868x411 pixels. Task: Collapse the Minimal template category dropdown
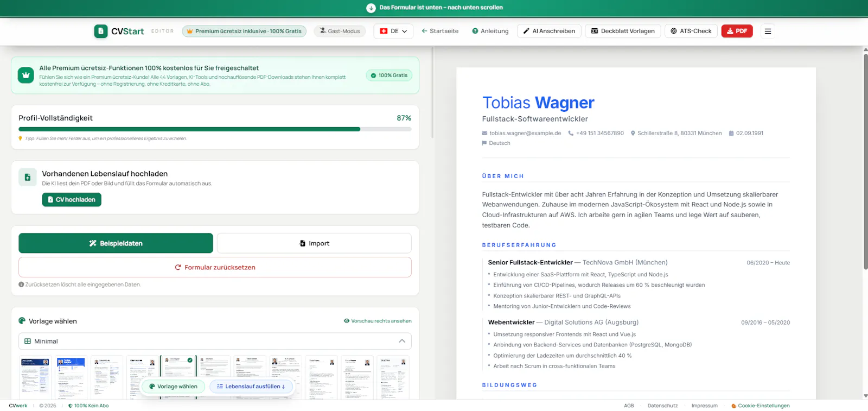coord(215,341)
